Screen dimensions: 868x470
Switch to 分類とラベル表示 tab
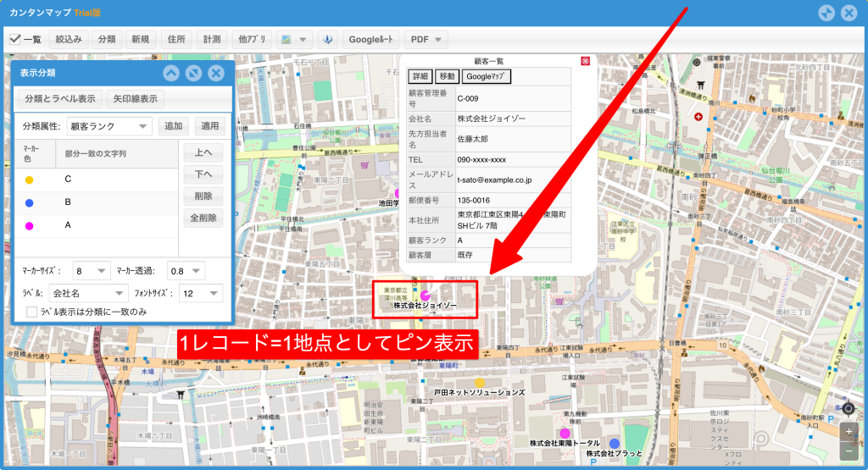[60, 98]
